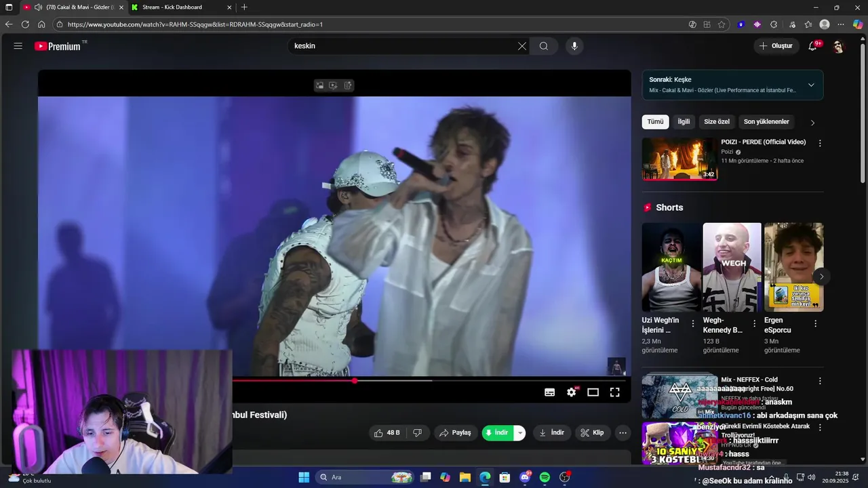Show next Shorts with right chevron

click(x=821, y=277)
